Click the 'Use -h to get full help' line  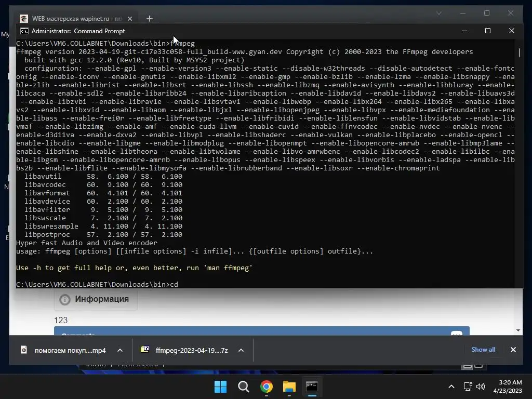pos(134,268)
